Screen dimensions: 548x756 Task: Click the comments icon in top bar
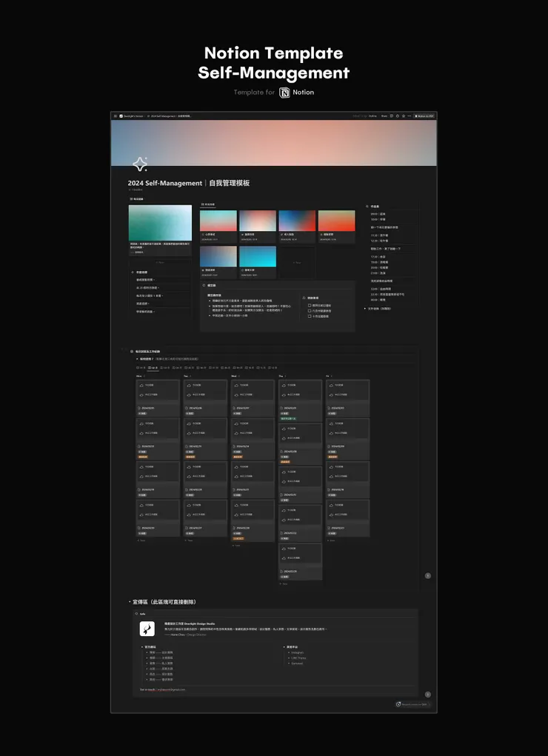click(392, 116)
